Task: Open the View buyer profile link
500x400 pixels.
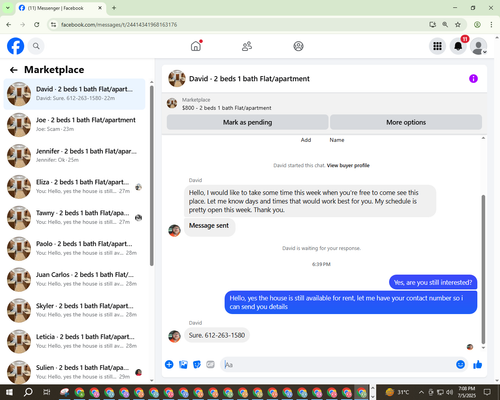Action: point(348,165)
